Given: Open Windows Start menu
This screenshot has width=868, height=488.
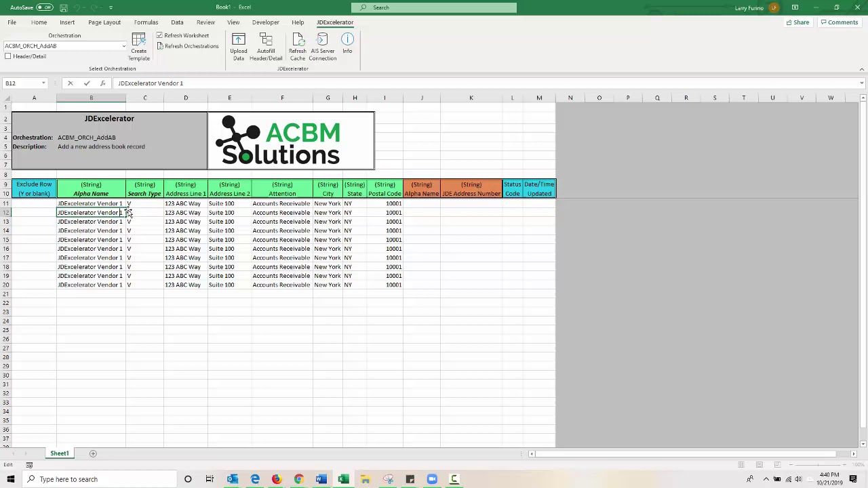Looking at the screenshot, I should (11, 479).
